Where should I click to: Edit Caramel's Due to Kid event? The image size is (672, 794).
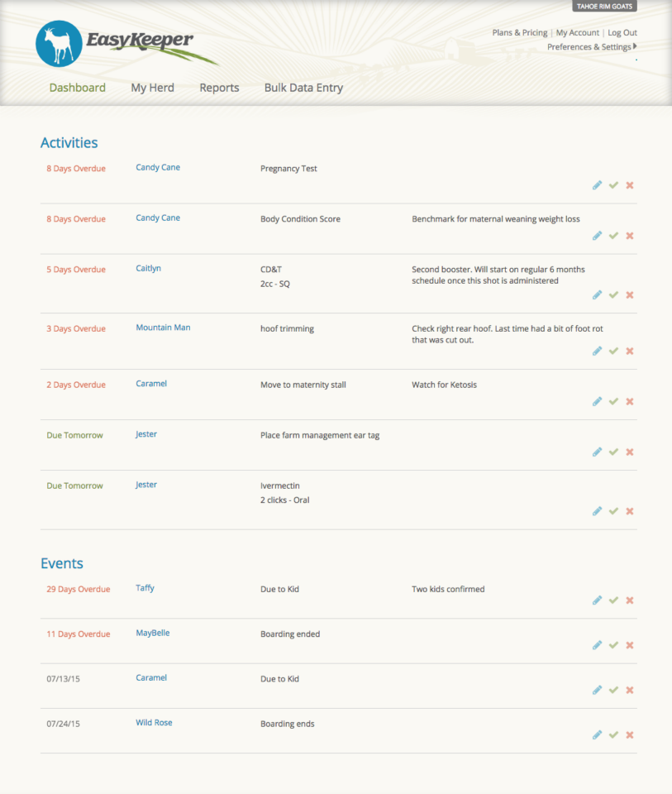pyautogui.click(x=597, y=689)
